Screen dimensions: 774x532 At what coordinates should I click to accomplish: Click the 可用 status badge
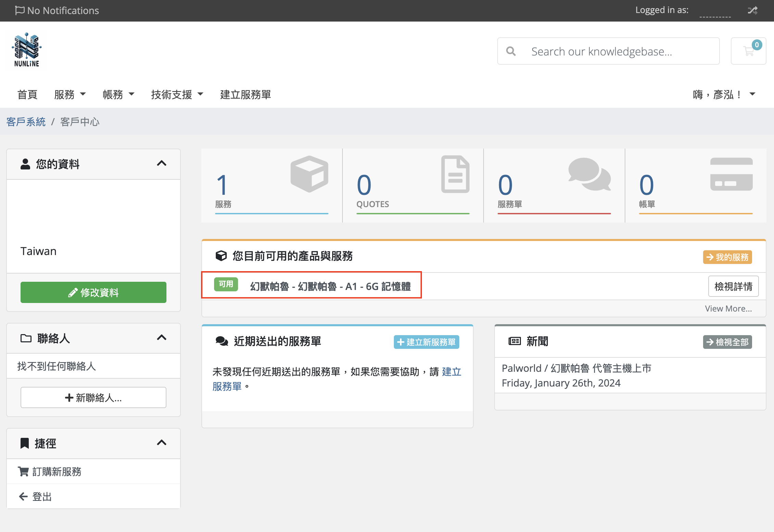tap(226, 284)
